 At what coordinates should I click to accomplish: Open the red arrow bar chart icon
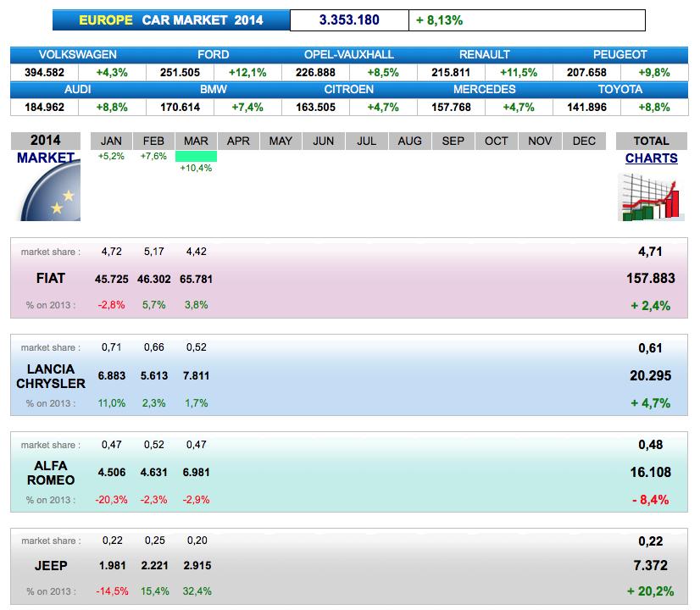[x=651, y=197]
